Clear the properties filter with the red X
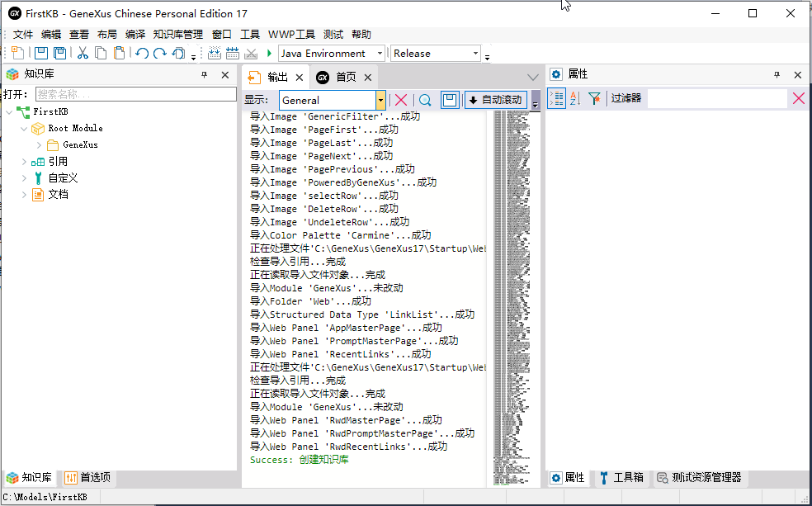Viewport: 812px width, 506px height. tap(799, 98)
